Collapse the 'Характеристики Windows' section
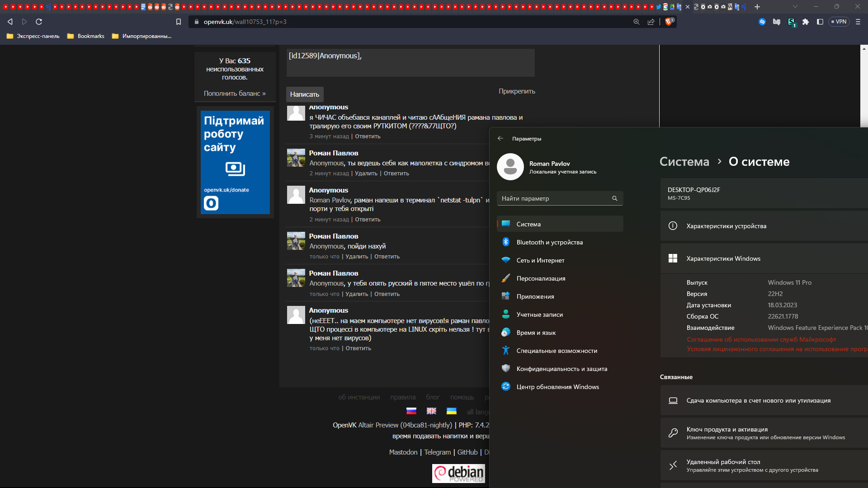This screenshot has width=868, height=488. pos(723,258)
